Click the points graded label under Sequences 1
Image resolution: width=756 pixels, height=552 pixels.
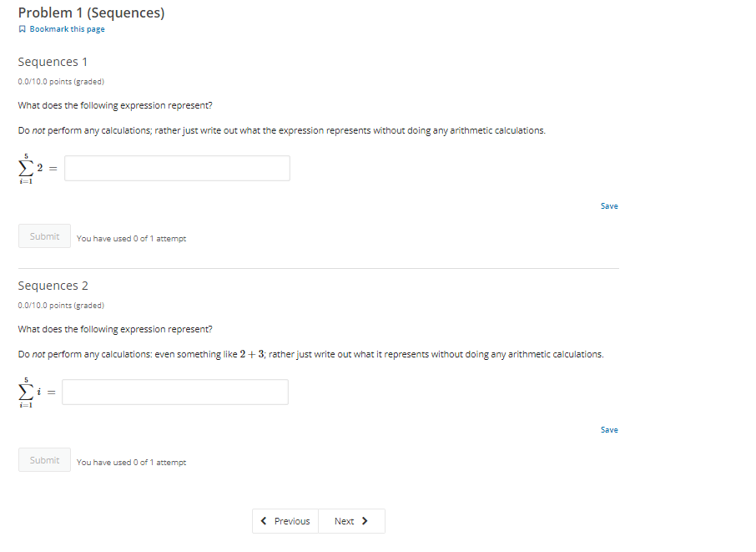click(x=61, y=81)
